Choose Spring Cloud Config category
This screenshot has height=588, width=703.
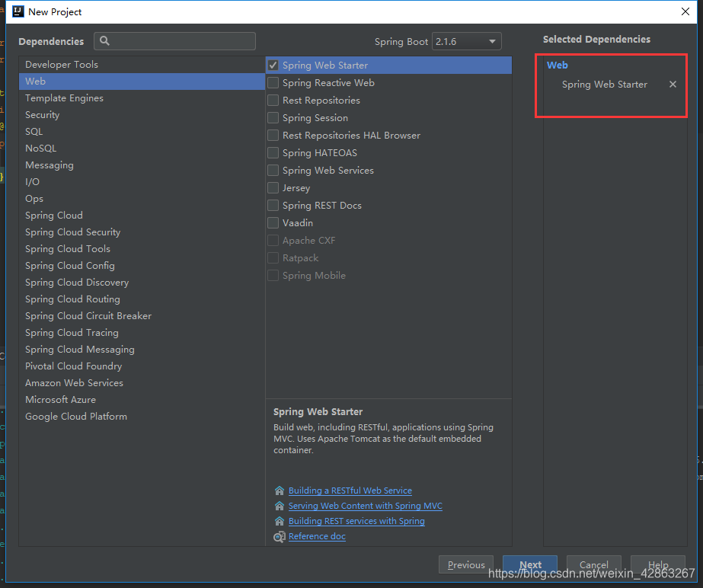(142, 266)
